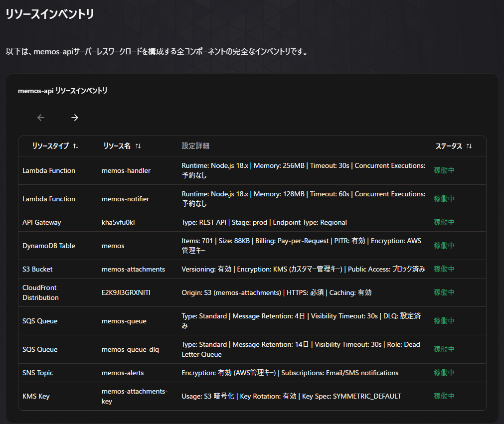Click 稼働中 status in memos-queue-dlq row

[x=444, y=349]
